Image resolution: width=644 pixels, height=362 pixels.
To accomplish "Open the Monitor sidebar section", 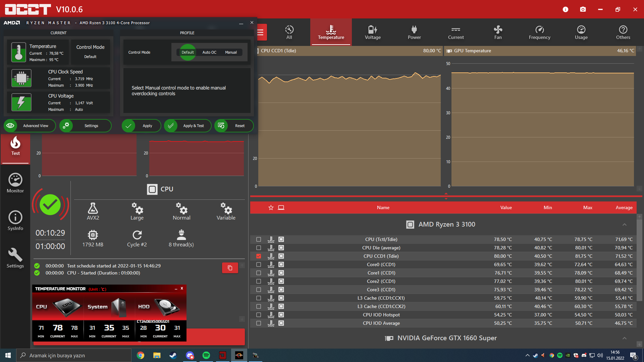I will pos(15,183).
